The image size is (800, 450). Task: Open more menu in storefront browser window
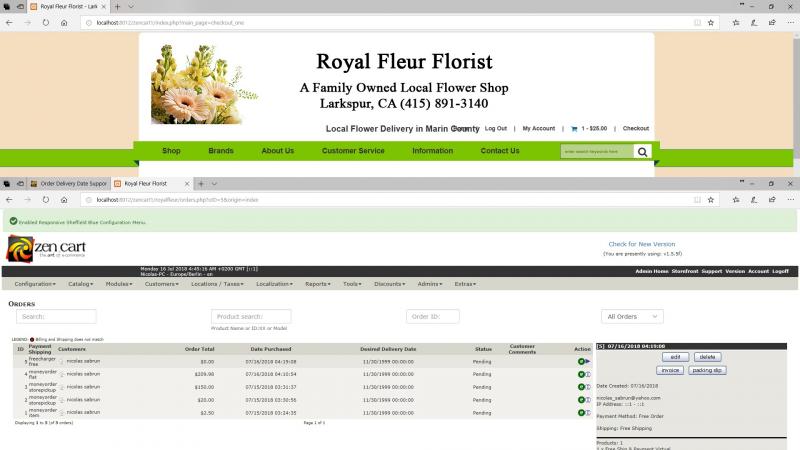pos(790,22)
